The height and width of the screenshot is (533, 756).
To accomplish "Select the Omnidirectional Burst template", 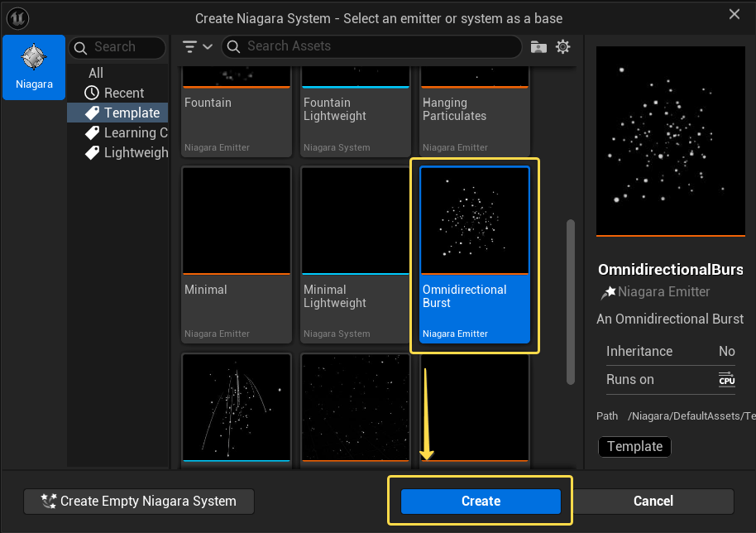I will pyautogui.click(x=475, y=255).
